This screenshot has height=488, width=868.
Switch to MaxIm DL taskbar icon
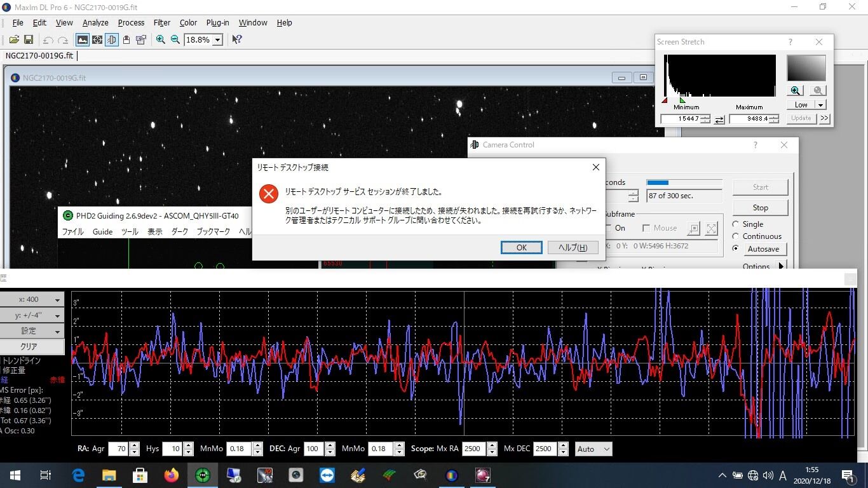point(452,475)
